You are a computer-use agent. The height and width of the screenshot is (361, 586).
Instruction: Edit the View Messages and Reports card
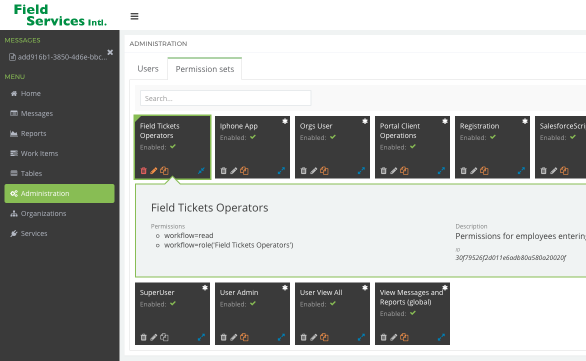pyautogui.click(x=394, y=337)
